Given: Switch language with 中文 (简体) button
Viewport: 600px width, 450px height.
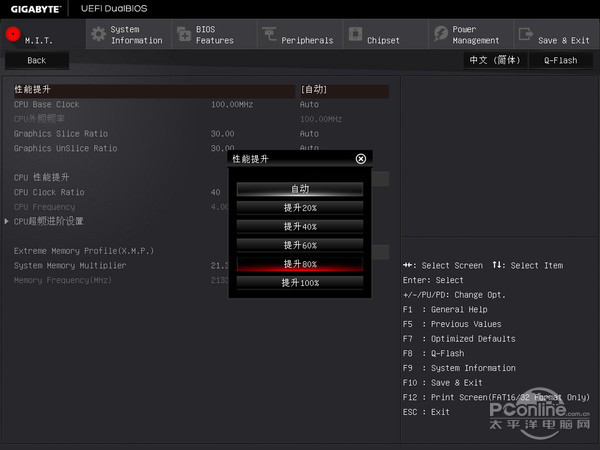Looking at the screenshot, I should point(495,60).
